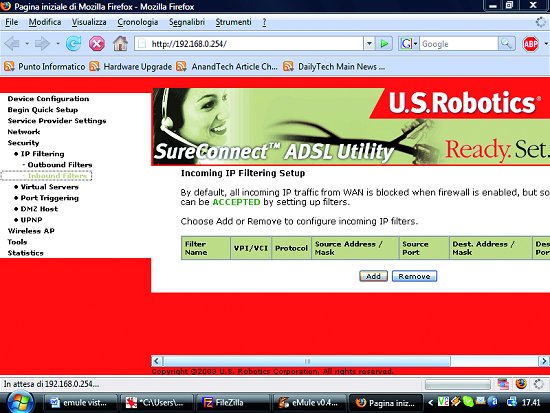Open the Cronologia menu

[138, 22]
